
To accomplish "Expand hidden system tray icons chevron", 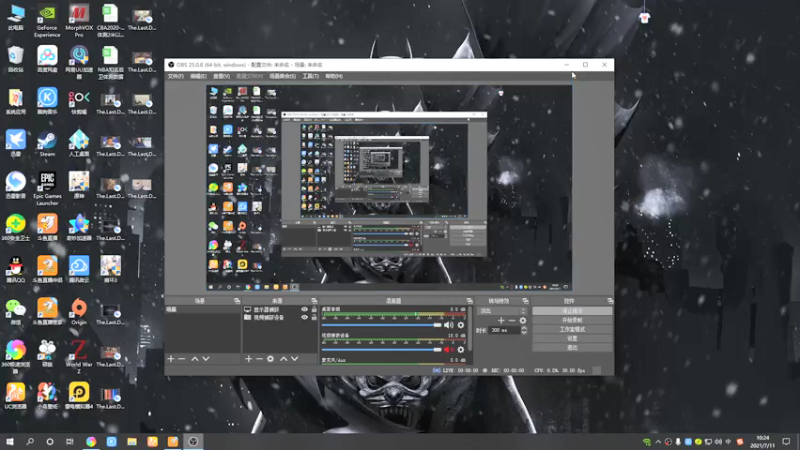I will [x=658, y=442].
